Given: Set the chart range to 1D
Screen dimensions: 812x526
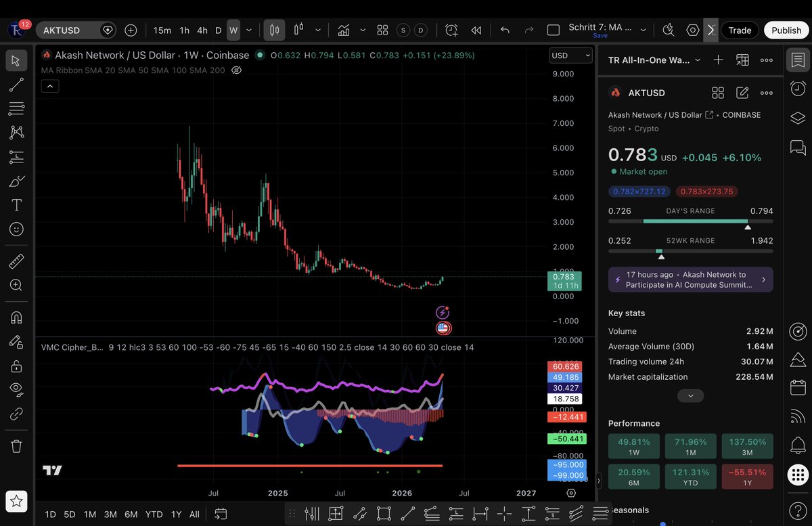Looking at the screenshot, I should coord(50,514).
